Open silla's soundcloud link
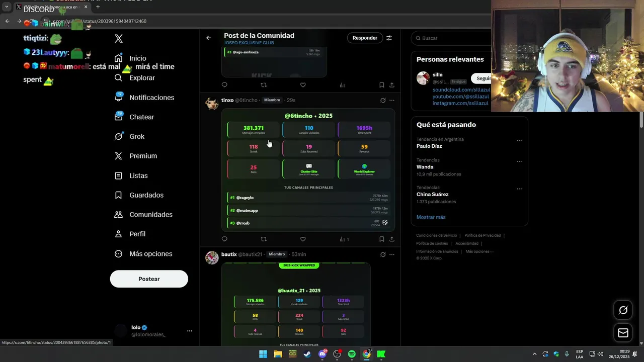The height and width of the screenshot is (362, 644). (x=461, y=89)
